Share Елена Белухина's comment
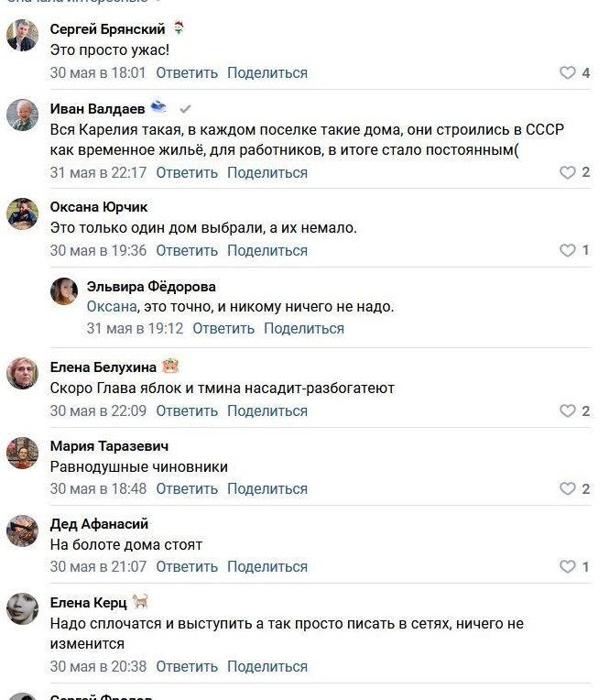This screenshot has height=700, width=609. (x=267, y=411)
